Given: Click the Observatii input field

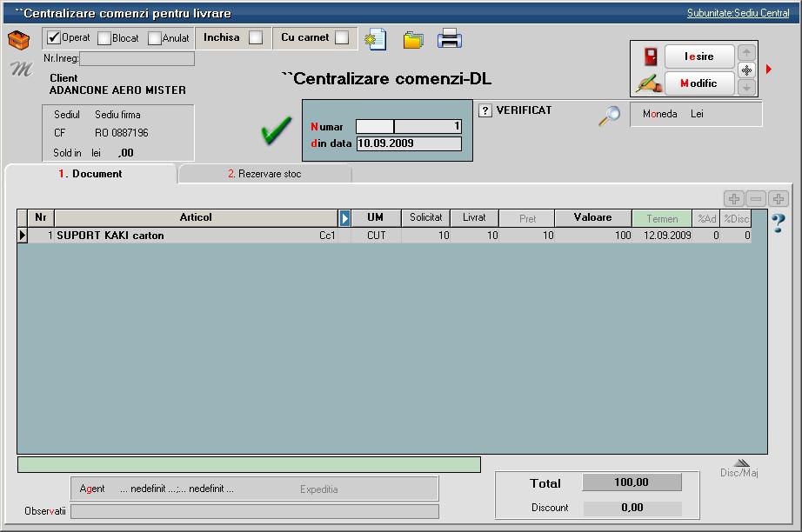Looking at the screenshot, I should [255, 511].
